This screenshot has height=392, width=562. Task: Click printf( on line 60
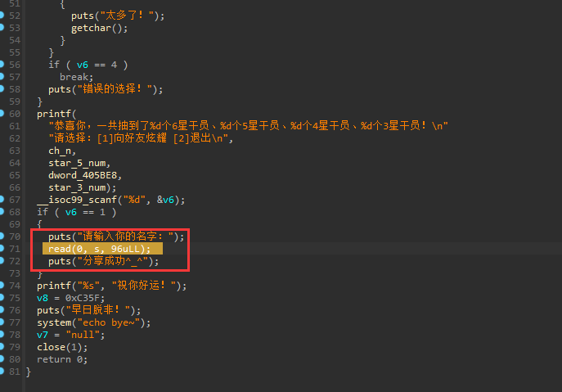(56, 114)
